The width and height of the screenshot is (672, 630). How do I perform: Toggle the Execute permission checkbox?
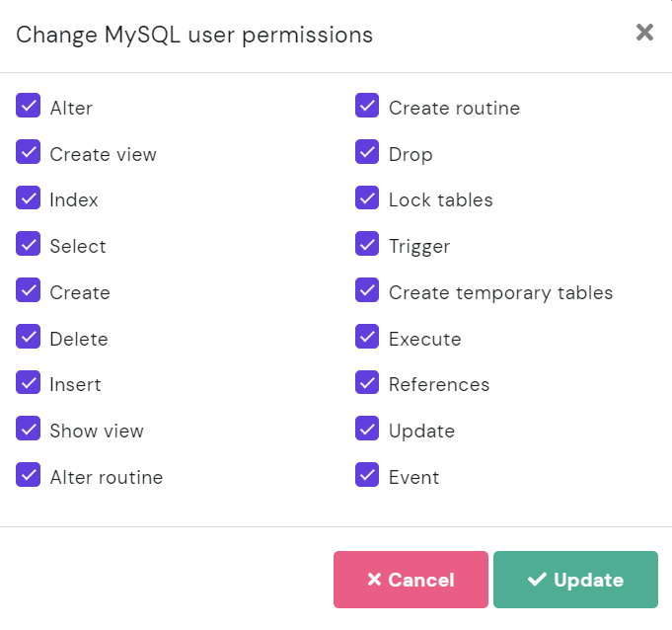tap(367, 337)
